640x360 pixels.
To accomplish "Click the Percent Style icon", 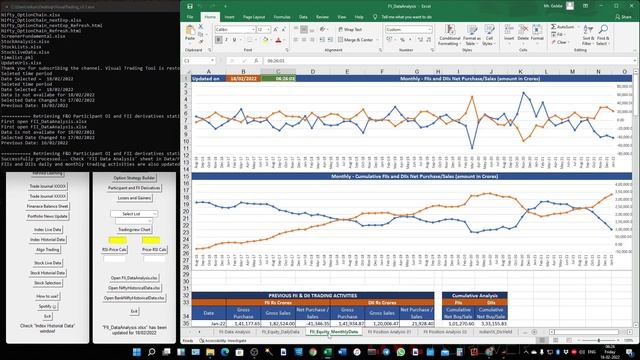I will 402,40.
